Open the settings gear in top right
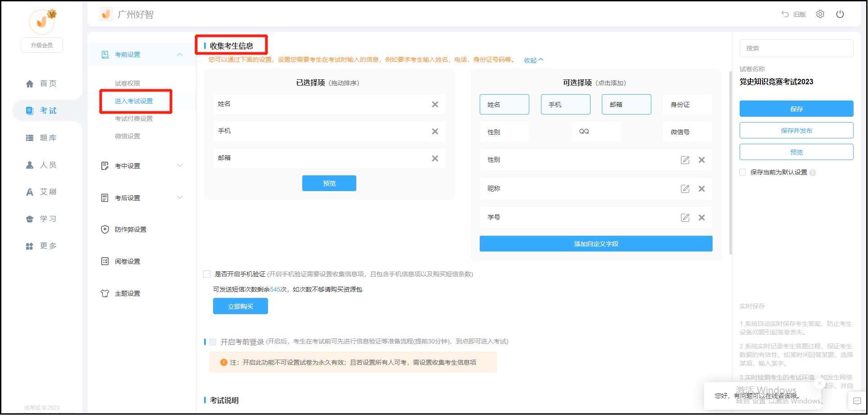Viewport: 868px width, 416px height. point(820,14)
